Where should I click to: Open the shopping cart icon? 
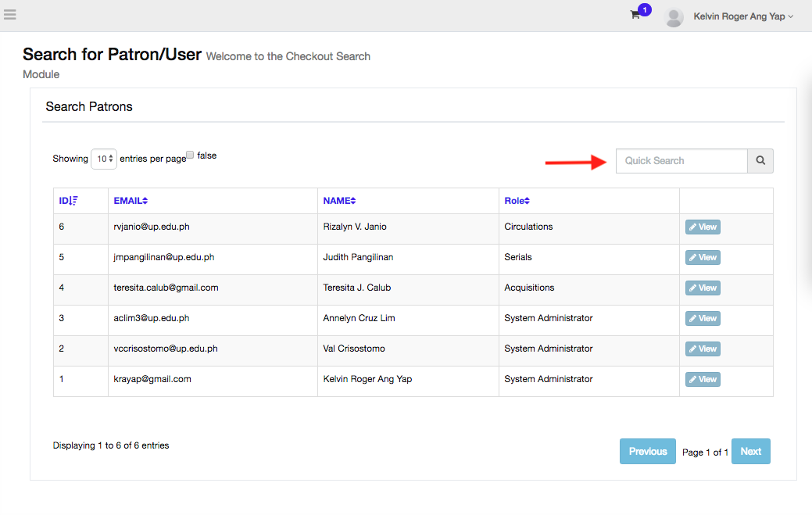[635, 16]
